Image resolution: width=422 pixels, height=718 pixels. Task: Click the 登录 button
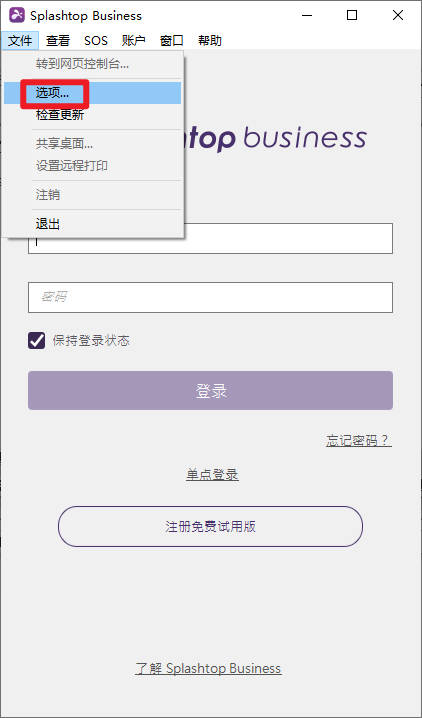pos(211,391)
